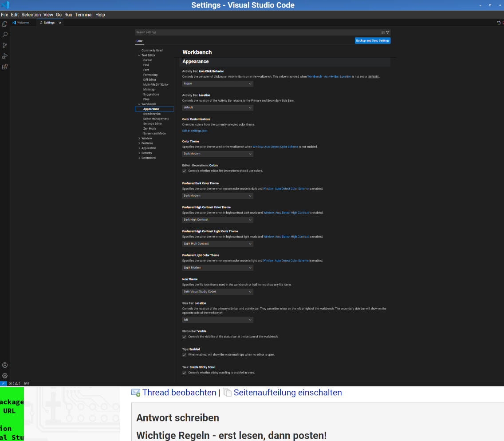This screenshot has width=504, height=441.
Task: Open Side Bar Location dropdown showing left
Action: 217,320
